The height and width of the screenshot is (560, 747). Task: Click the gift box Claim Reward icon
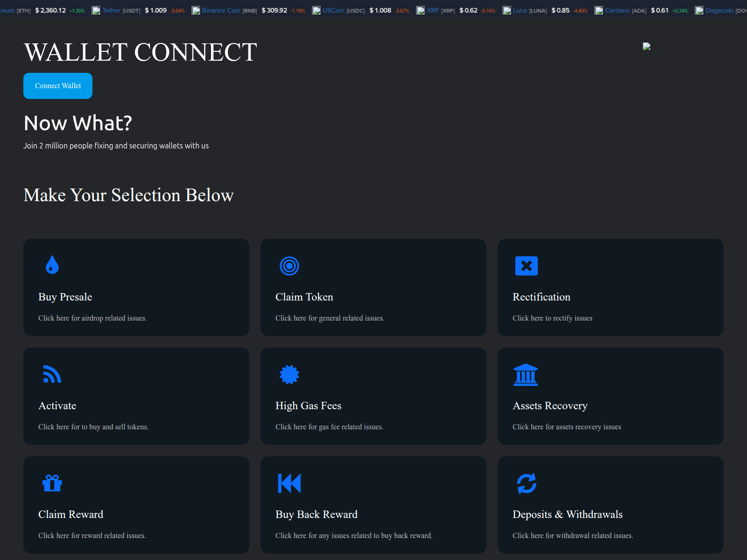tap(52, 483)
